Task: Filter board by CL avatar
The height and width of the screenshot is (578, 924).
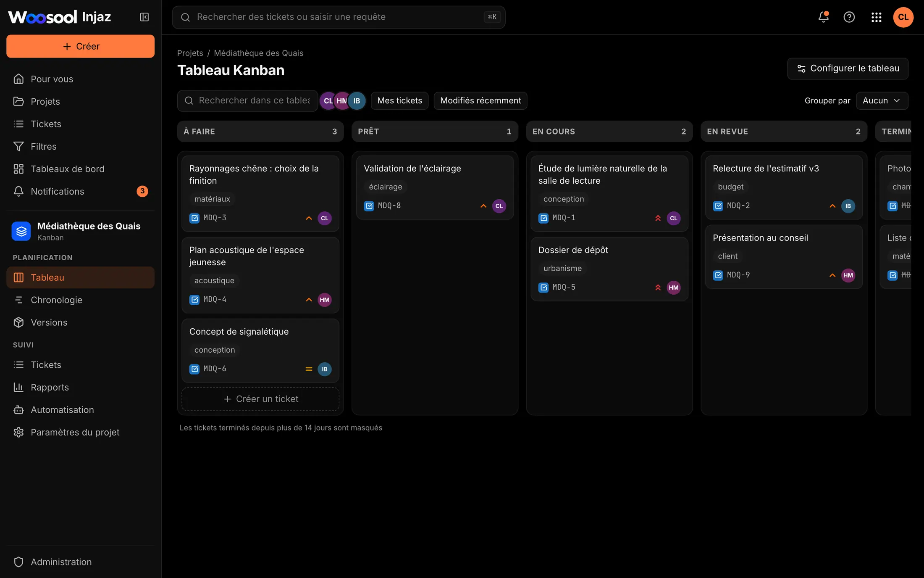Action: tap(328, 101)
